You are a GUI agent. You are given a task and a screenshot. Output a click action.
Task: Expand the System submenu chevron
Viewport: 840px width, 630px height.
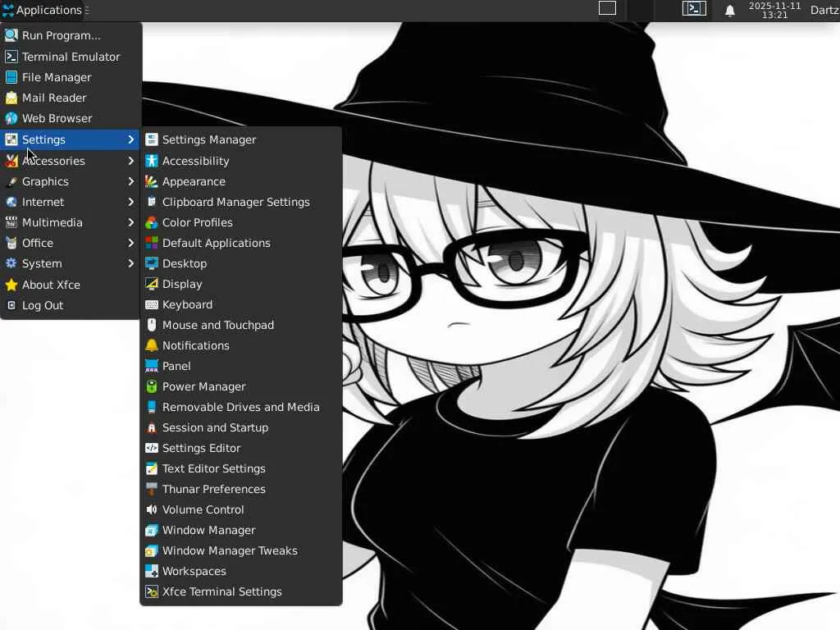tap(130, 263)
